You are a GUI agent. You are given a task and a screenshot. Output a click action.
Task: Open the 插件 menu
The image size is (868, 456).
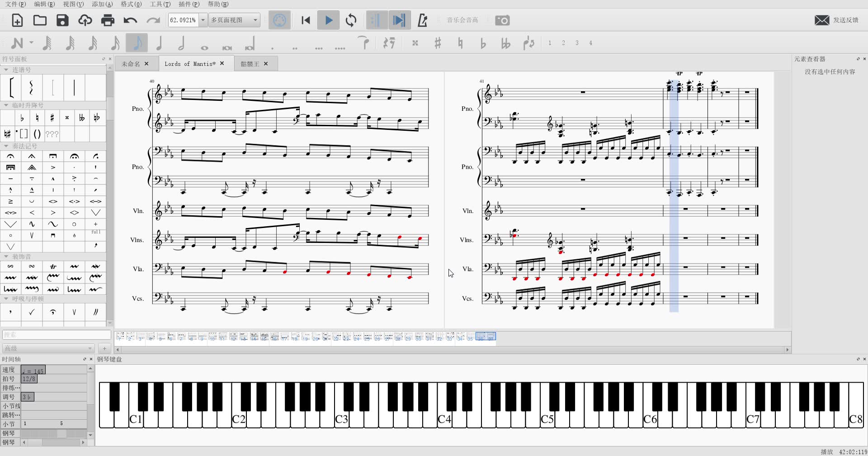(x=189, y=4)
